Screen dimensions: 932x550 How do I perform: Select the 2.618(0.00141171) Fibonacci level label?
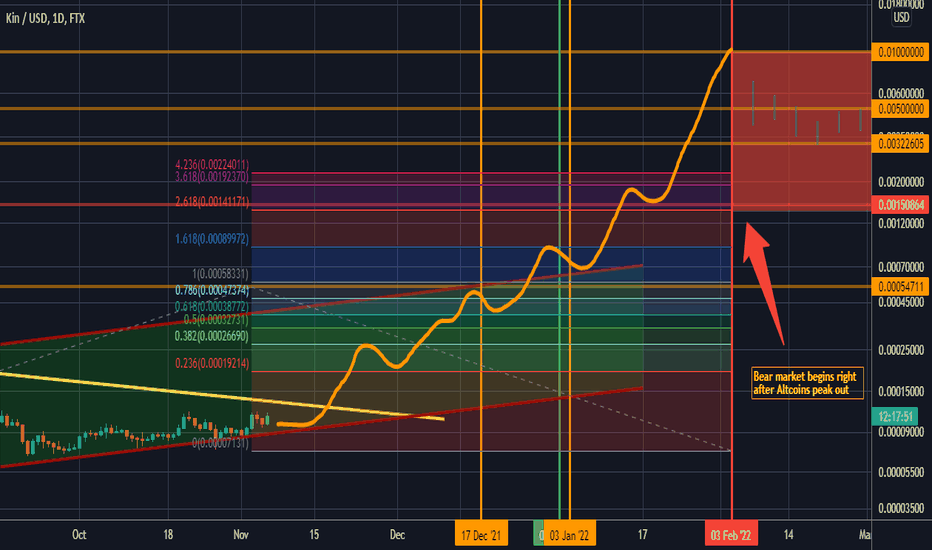(x=212, y=202)
